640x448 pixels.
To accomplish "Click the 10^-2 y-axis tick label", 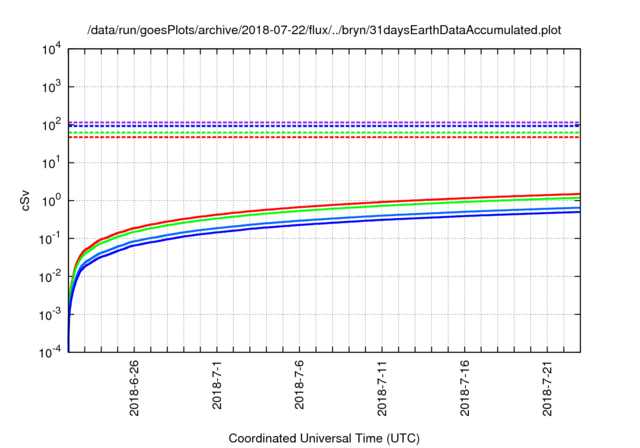I will coord(50,276).
